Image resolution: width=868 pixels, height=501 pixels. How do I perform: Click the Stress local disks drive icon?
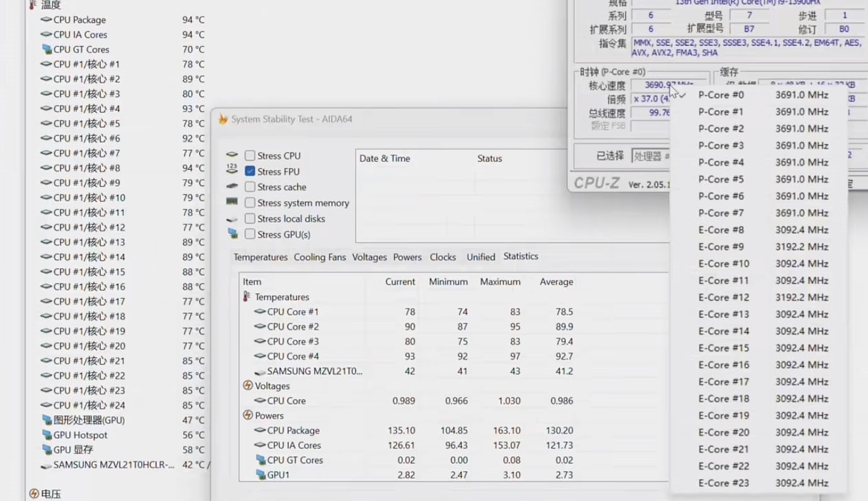232,219
